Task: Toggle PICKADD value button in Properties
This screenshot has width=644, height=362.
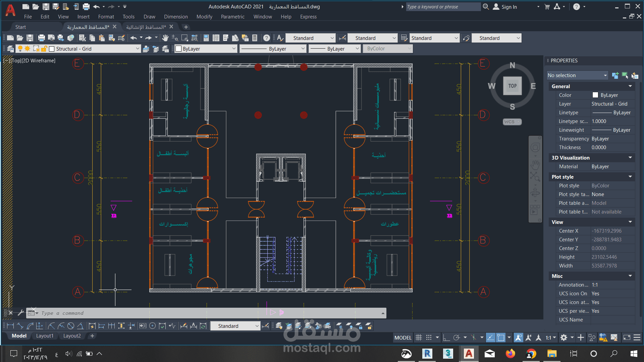Action: 615,75
